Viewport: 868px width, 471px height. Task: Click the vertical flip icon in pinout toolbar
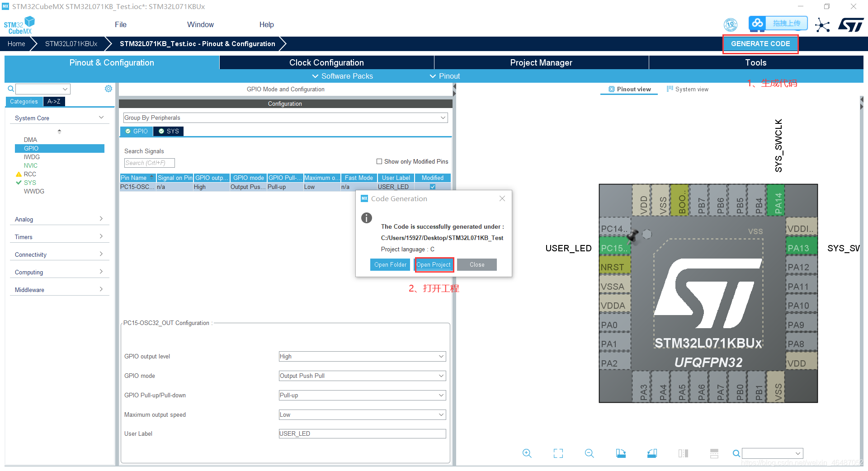coord(714,453)
